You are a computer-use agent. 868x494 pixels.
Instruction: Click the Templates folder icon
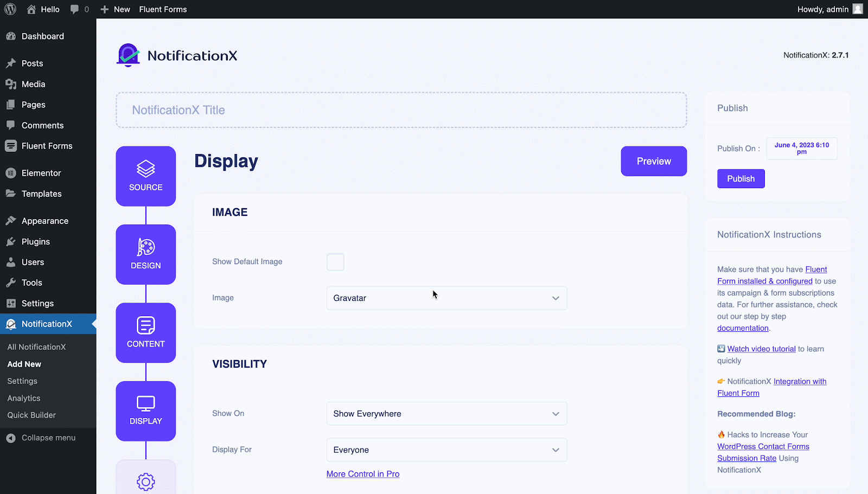click(11, 194)
